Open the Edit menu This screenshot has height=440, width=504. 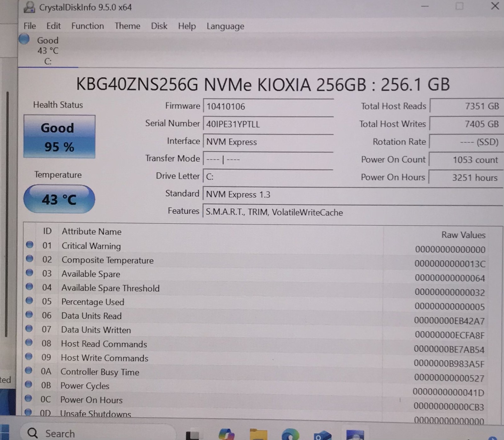point(53,26)
